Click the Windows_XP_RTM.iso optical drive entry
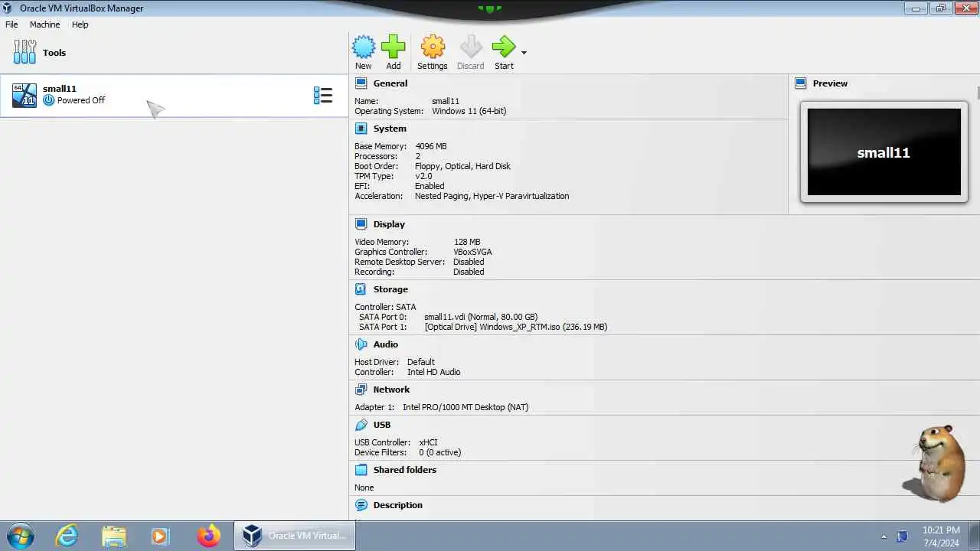The width and height of the screenshot is (980, 551). [x=516, y=327]
